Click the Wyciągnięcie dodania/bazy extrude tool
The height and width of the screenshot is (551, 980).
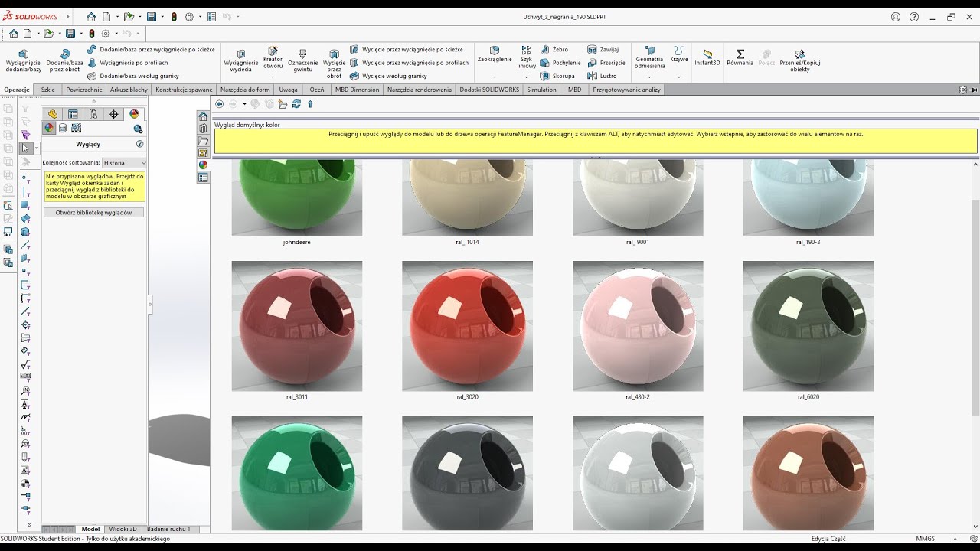coord(23,60)
